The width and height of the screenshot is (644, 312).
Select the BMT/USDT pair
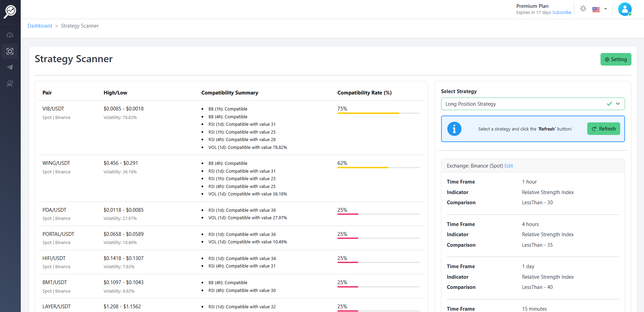pyautogui.click(x=55, y=282)
